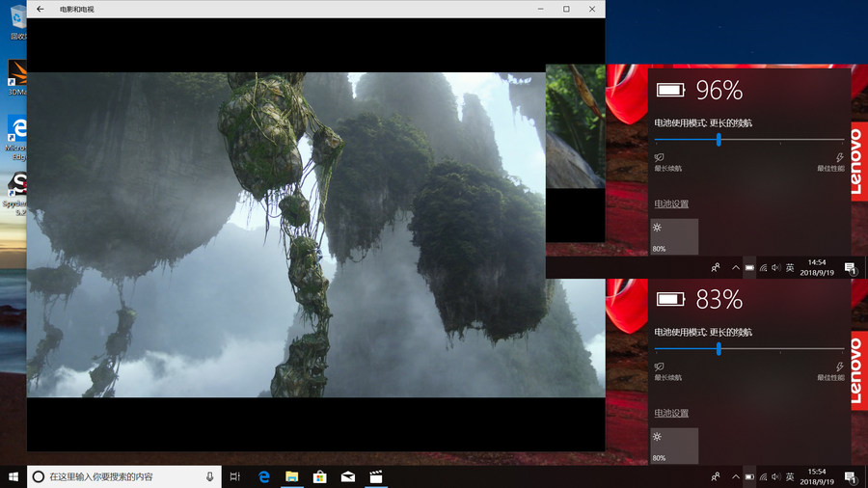Switch the 英 input language indicator in bottom taskbar

point(790,476)
